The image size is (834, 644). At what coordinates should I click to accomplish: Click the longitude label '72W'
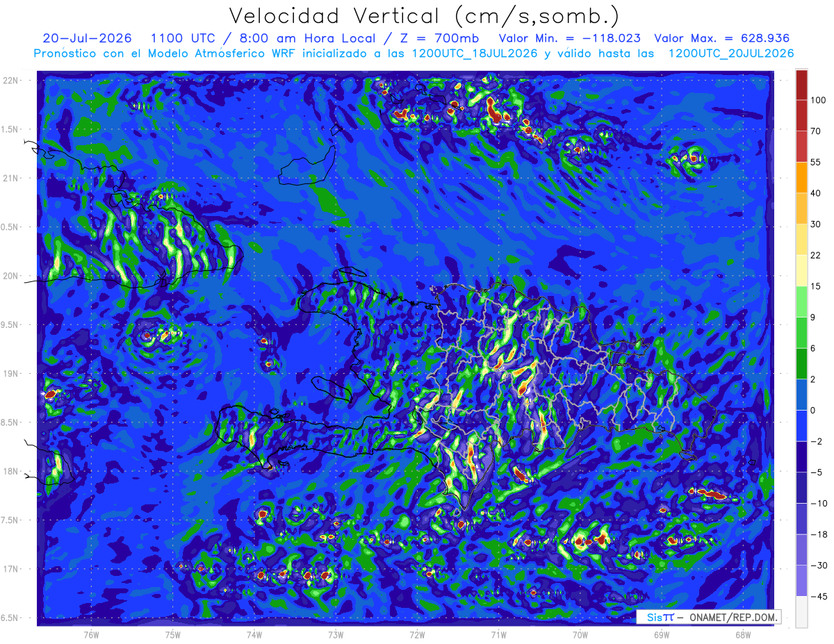(417, 634)
